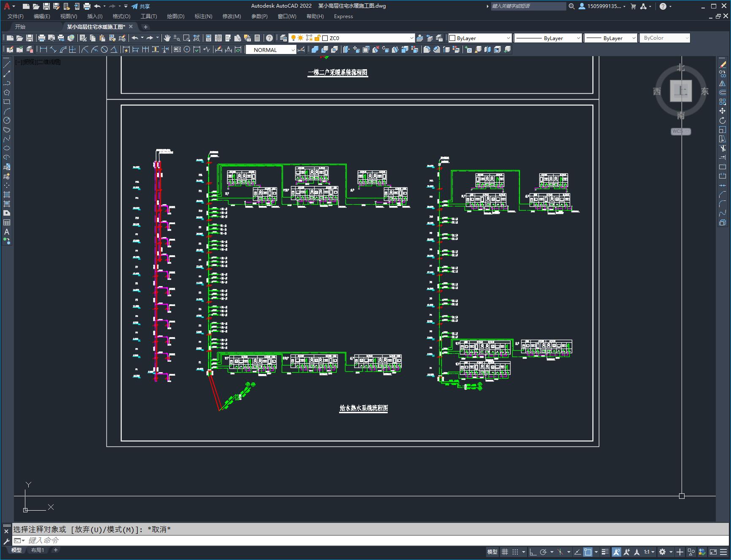Open status bar customization menu
The image size is (731, 560).
click(723, 552)
